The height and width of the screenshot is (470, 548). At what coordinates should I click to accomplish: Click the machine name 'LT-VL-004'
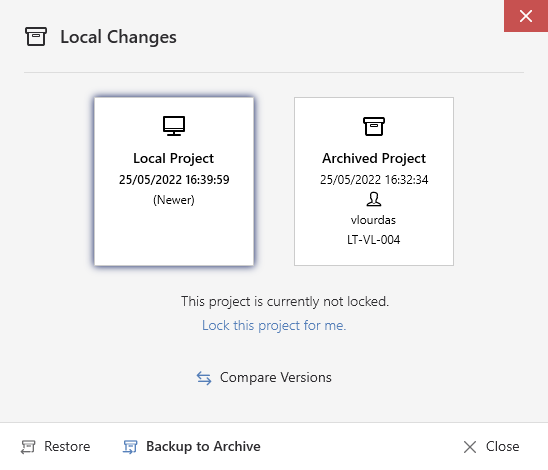(x=374, y=240)
